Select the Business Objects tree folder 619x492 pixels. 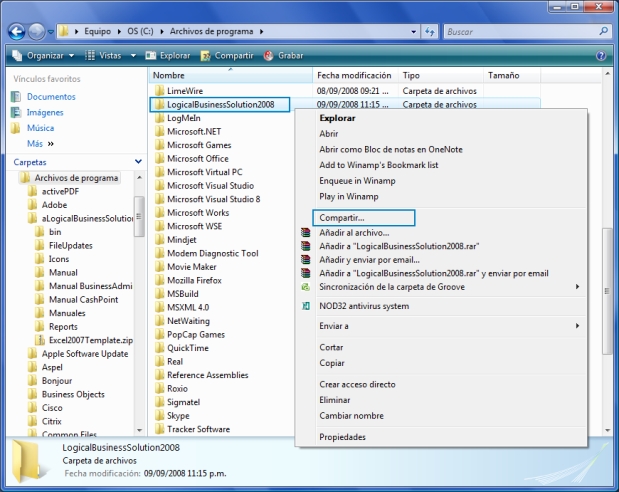[73, 394]
